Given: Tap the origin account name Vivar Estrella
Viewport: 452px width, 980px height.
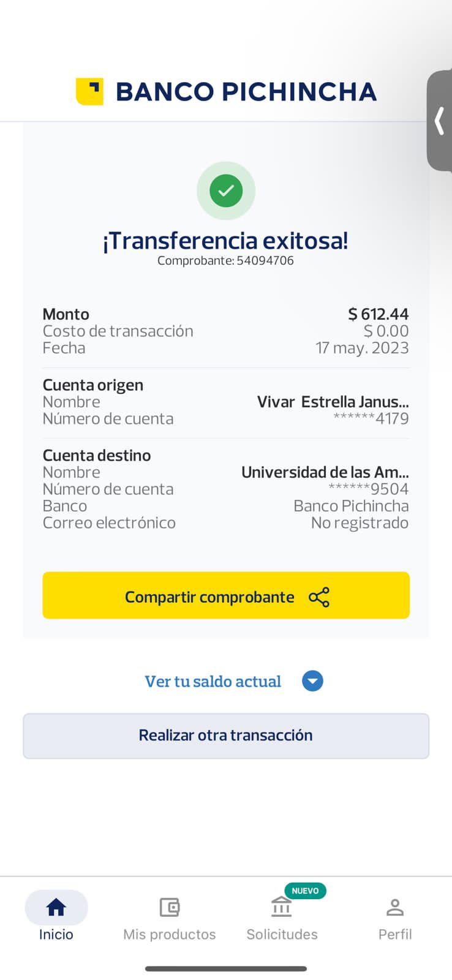Looking at the screenshot, I should [x=333, y=402].
